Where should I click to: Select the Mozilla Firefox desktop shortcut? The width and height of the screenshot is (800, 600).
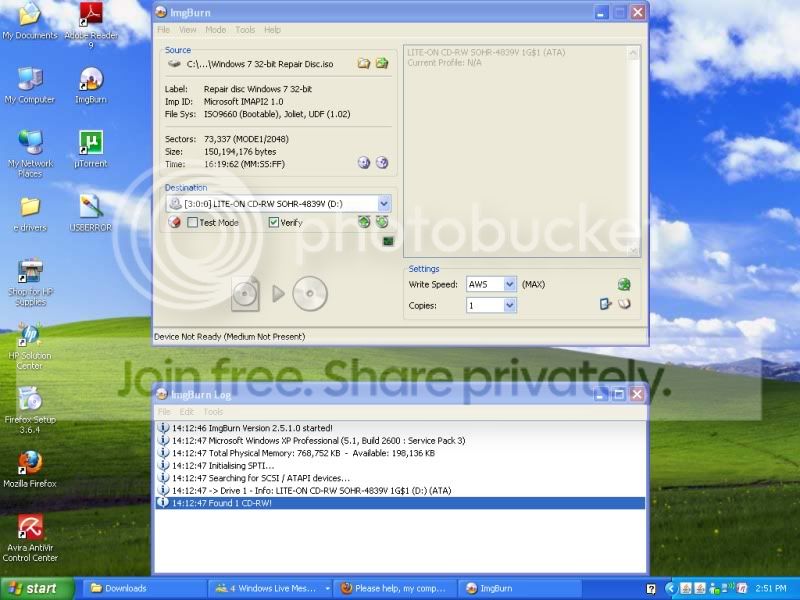pyautogui.click(x=30, y=469)
